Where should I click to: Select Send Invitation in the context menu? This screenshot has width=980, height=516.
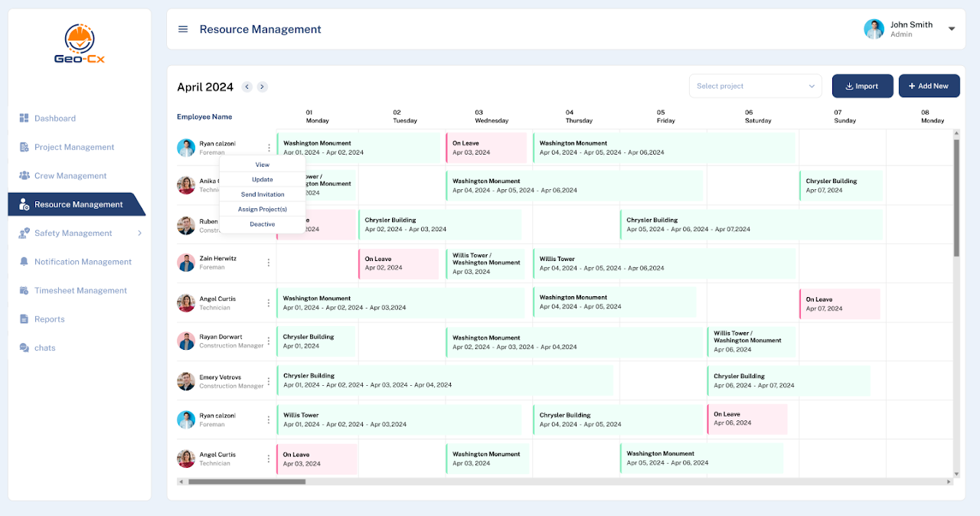(262, 194)
